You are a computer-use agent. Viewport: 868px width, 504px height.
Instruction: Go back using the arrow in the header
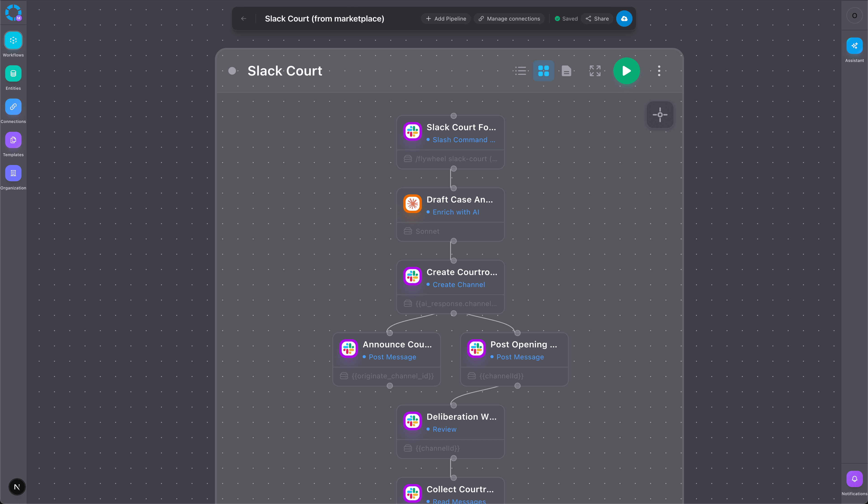pos(243,19)
